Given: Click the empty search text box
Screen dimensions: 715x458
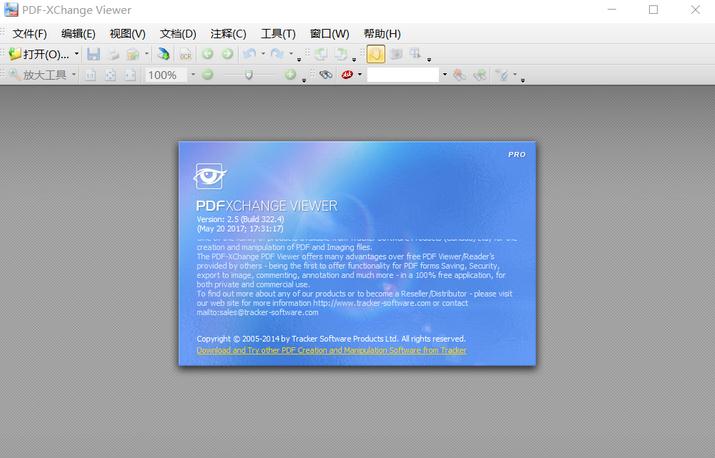Looking at the screenshot, I should point(403,75).
